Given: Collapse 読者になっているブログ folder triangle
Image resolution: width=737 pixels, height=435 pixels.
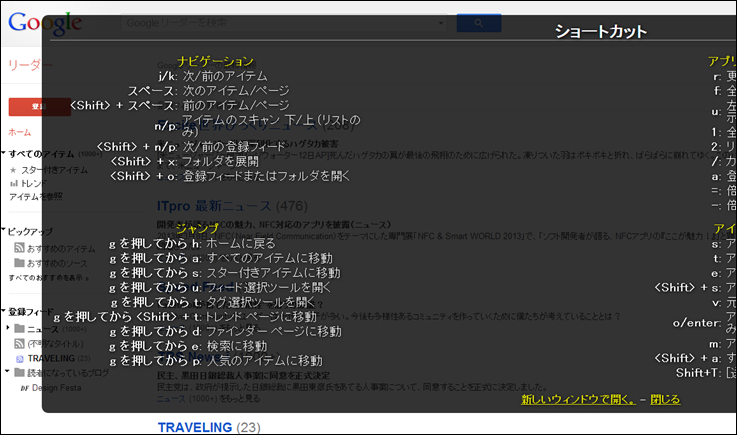Looking at the screenshot, I should tap(8, 372).
